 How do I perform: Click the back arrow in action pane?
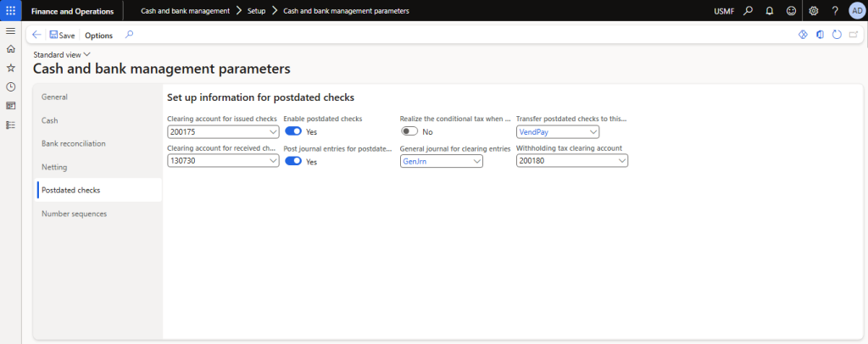click(x=36, y=35)
